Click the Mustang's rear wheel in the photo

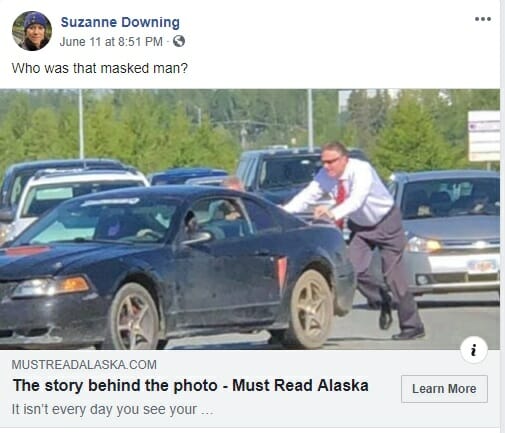coord(311,309)
